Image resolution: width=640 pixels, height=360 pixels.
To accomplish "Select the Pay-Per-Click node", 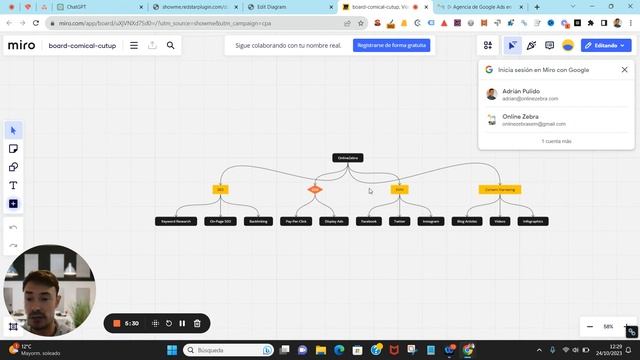I will coord(296,221).
